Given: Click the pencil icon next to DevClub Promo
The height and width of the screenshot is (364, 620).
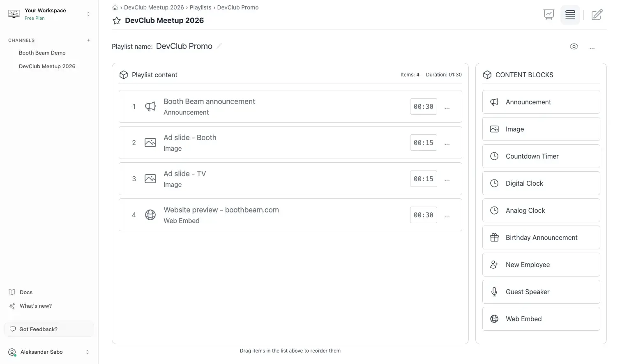Looking at the screenshot, I should [x=219, y=46].
